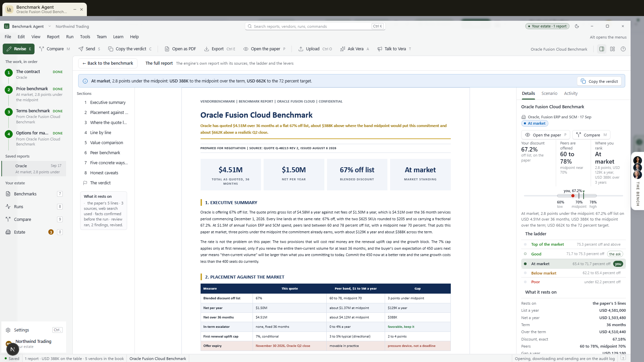The image size is (644, 362).
Task: Open the Tools menu
Action: click(85, 37)
